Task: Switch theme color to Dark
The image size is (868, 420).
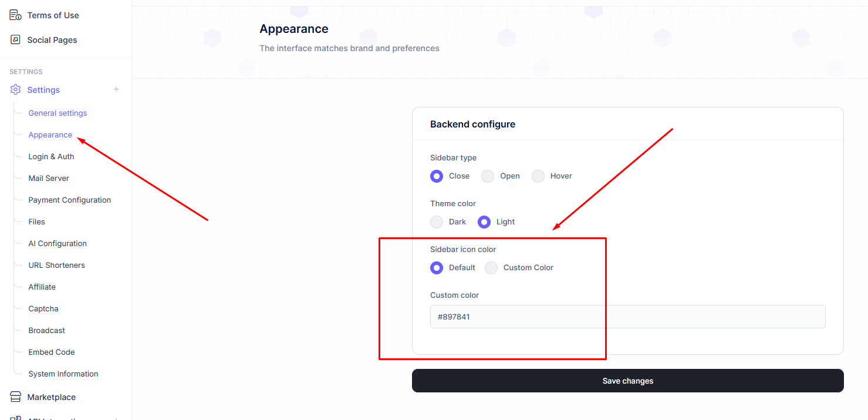Action: 437,222
